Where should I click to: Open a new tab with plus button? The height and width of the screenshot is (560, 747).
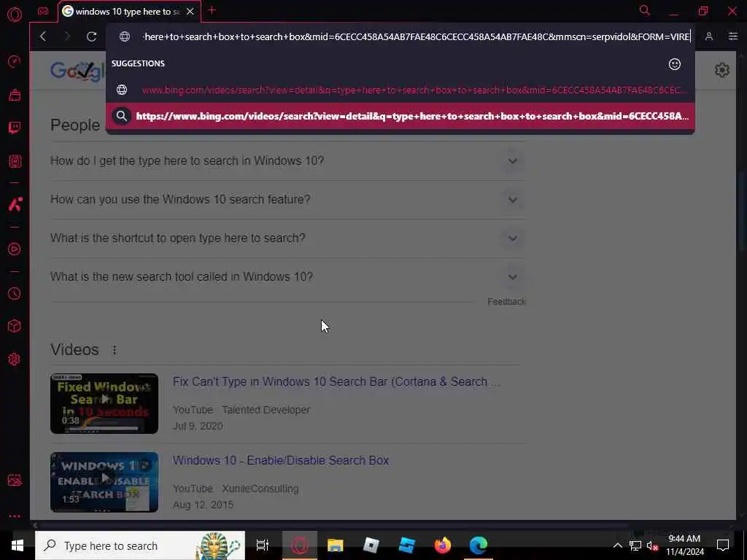(212, 10)
